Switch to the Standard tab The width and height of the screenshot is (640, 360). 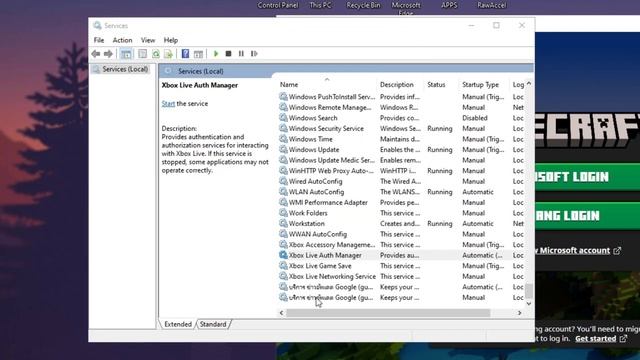click(213, 324)
